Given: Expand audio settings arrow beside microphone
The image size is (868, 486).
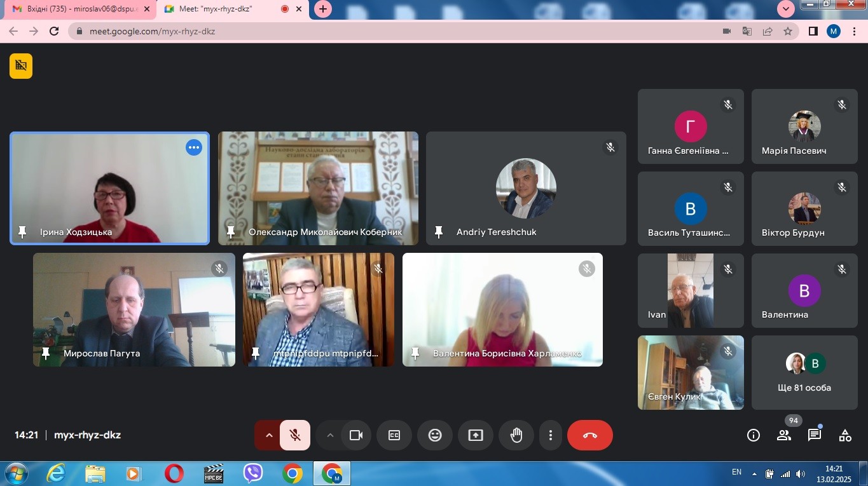Looking at the screenshot, I should (268, 435).
